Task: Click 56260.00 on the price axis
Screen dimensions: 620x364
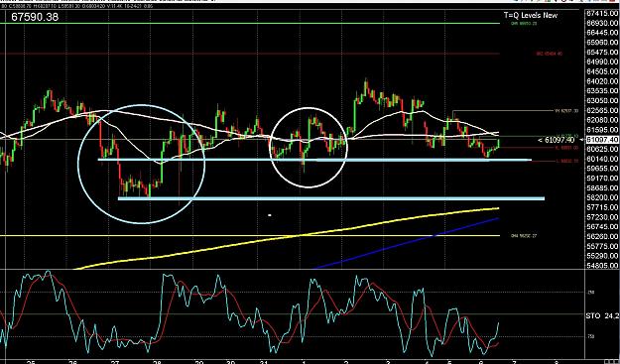Action: (602, 236)
